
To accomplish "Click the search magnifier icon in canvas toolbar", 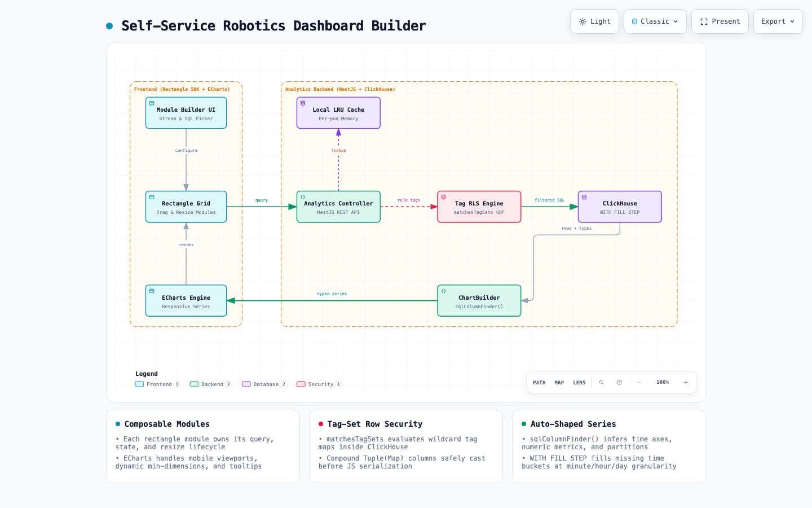I will [x=601, y=383].
